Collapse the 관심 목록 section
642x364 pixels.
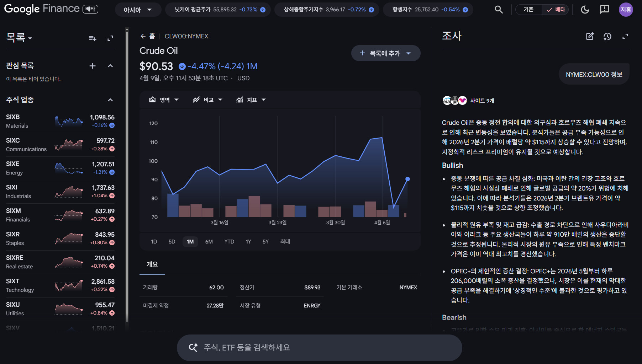point(110,66)
